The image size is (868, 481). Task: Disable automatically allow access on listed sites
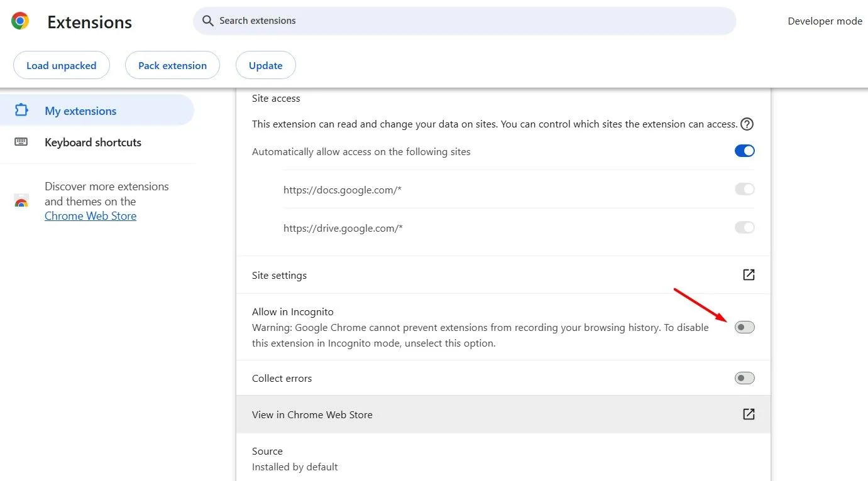tap(744, 151)
